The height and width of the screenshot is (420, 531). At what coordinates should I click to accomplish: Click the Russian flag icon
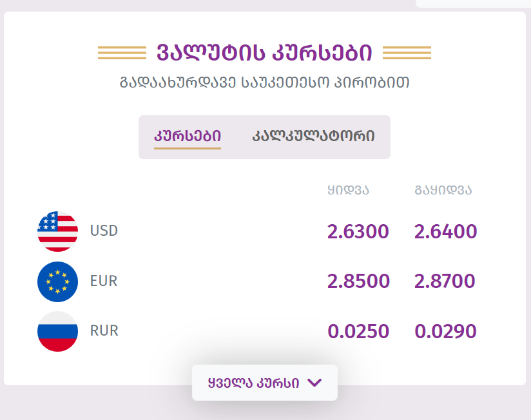(57, 331)
